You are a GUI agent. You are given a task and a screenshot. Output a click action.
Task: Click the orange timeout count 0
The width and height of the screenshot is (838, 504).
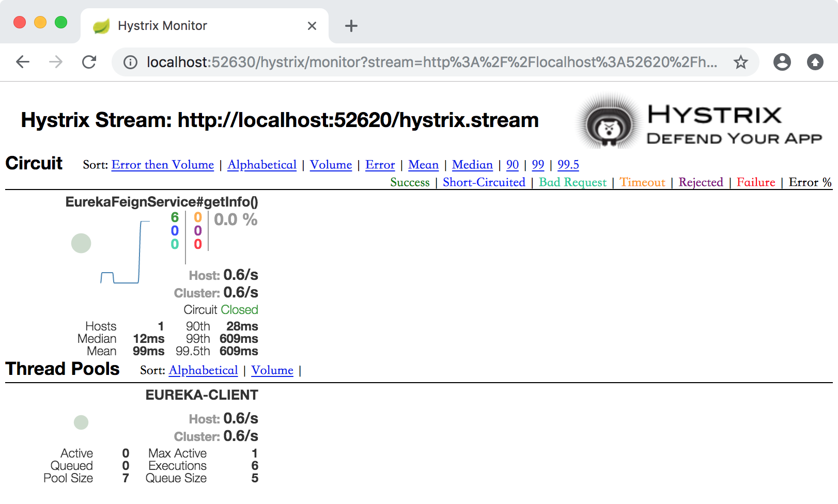pyautogui.click(x=198, y=217)
